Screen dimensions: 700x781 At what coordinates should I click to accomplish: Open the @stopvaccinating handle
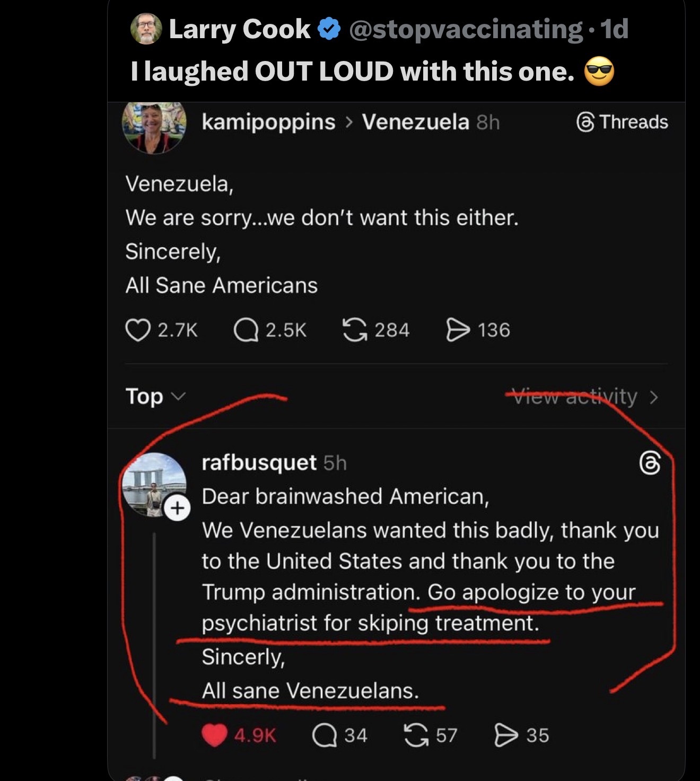tap(466, 29)
